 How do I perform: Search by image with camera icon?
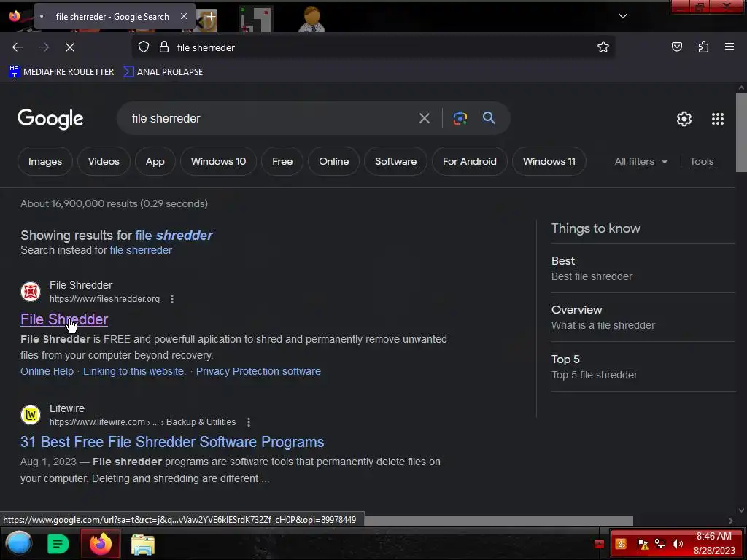460,118
